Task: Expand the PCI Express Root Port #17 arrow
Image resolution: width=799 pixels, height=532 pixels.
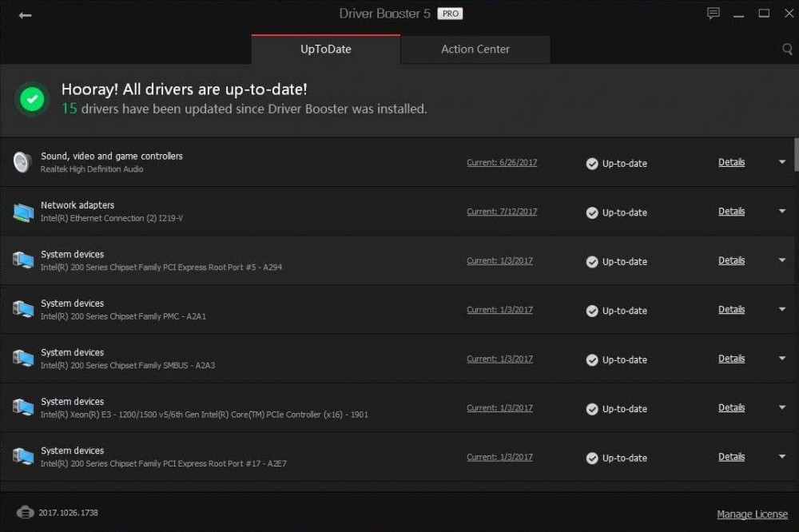Action: pos(782,457)
